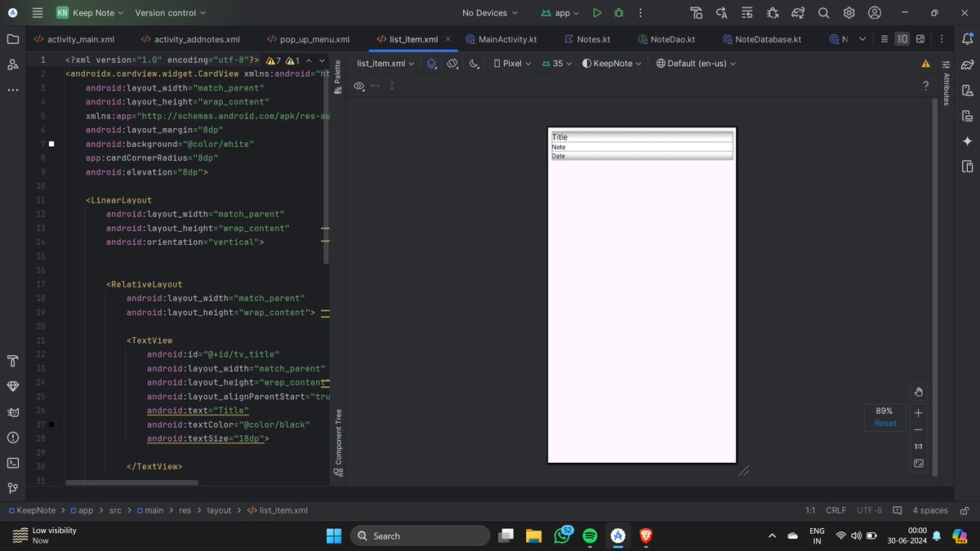
Task: Debug the app with bug icon
Action: click(618, 12)
